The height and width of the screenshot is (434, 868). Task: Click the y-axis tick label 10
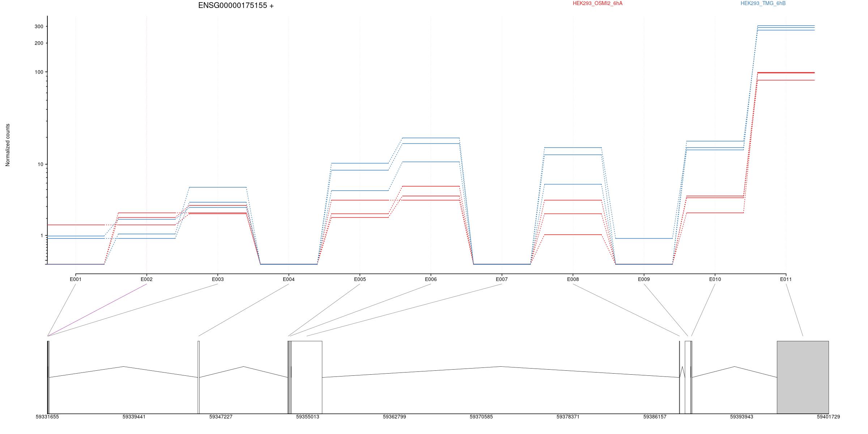tap(41, 164)
